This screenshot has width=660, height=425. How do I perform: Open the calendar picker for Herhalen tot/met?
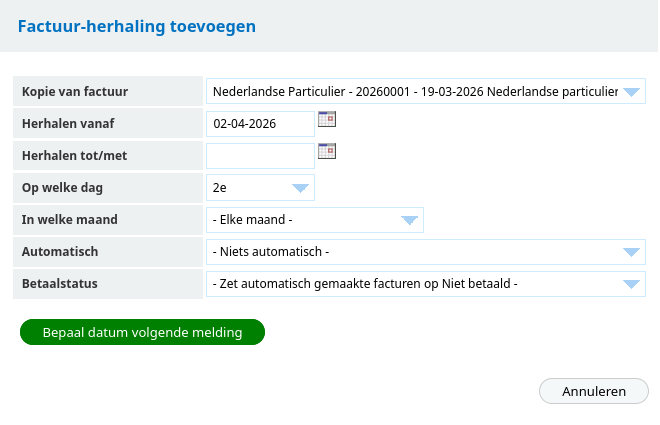click(327, 152)
